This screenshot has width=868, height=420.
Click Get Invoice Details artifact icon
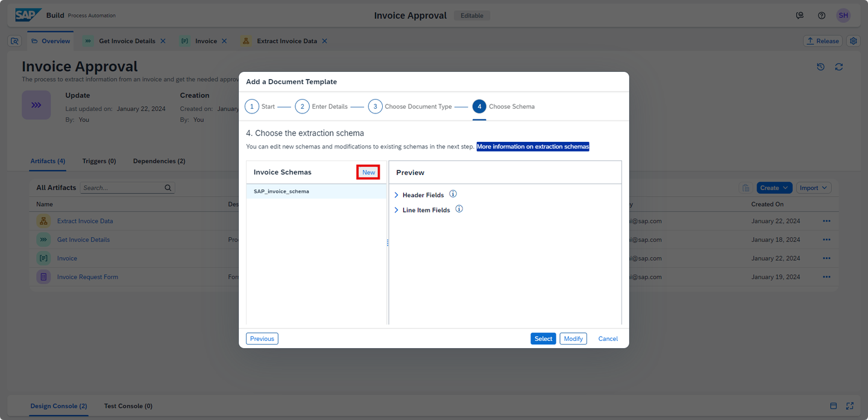tap(43, 240)
